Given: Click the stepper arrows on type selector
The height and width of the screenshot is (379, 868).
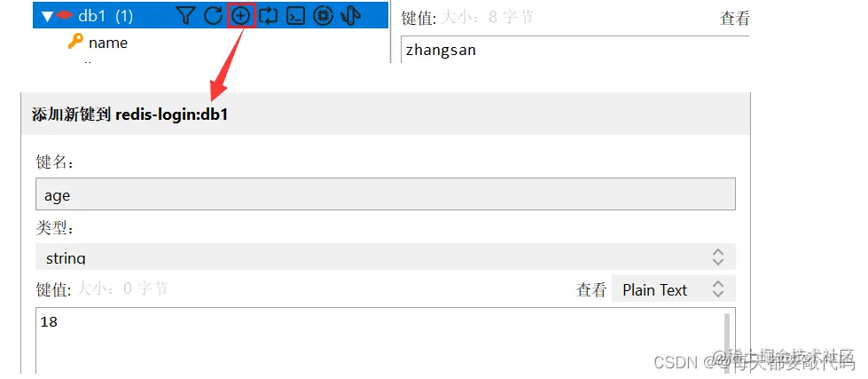Looking at the screenshot, I should click(x=718, y=257).
